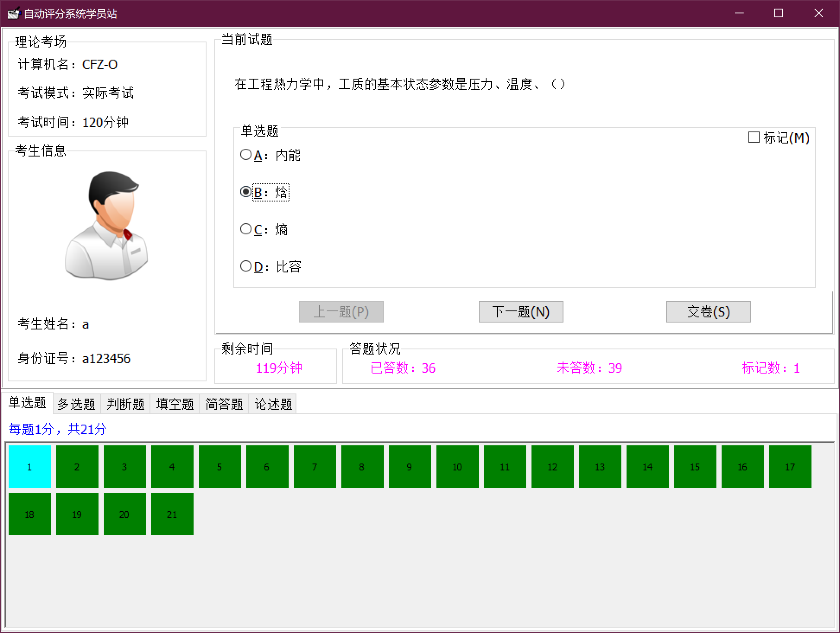Open question 21 tile
Screen dimensions: 840x633
[172, 514]
